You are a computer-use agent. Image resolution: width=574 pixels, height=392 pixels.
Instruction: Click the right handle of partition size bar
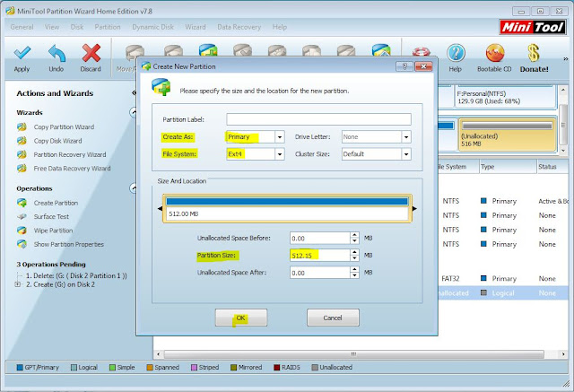click(x=414, y=209)
